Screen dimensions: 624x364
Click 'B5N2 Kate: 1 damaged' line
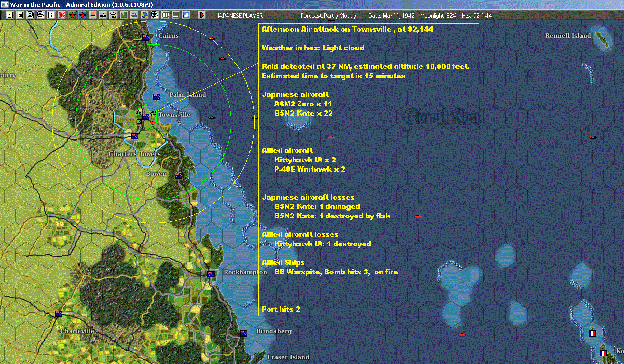point(317,206)
